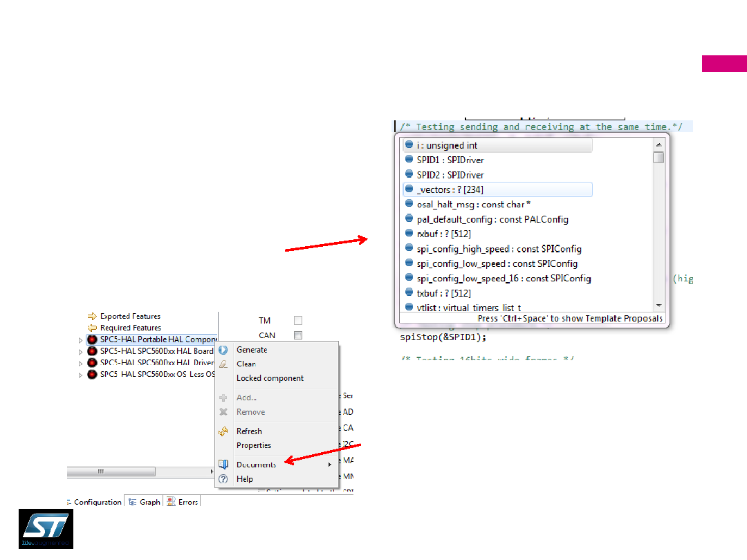
Task: Click the variable icon beside txbuf proposal
Action: 409,292
